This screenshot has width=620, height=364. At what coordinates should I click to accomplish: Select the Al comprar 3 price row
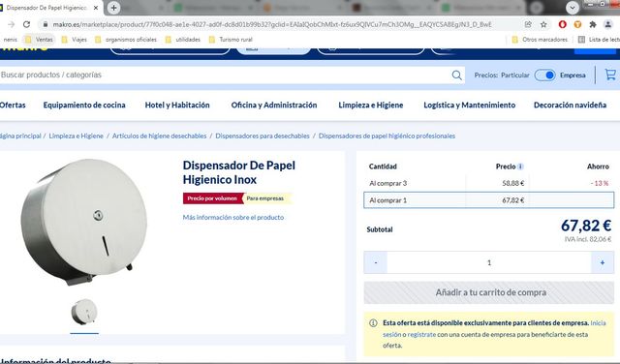[x=488, y=183]
